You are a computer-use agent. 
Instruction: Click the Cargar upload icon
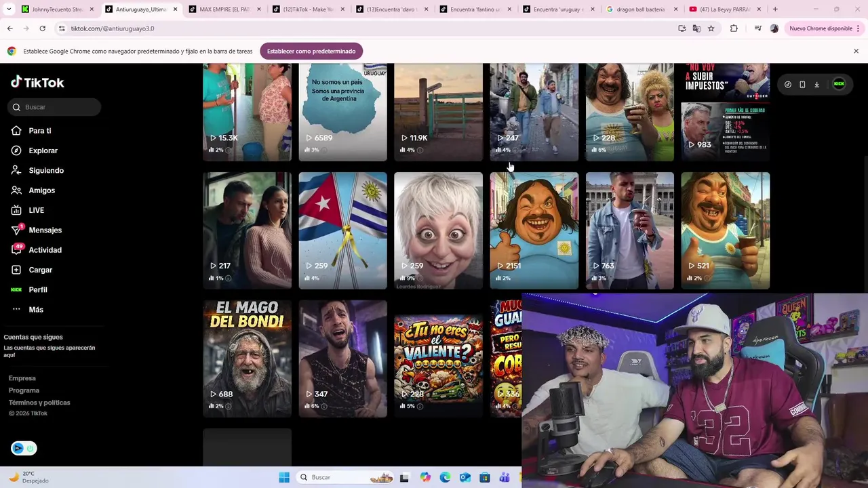click(x=16, y=270)
